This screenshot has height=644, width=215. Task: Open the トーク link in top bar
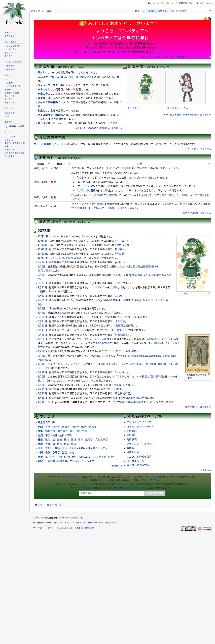[x=175, y=3]
